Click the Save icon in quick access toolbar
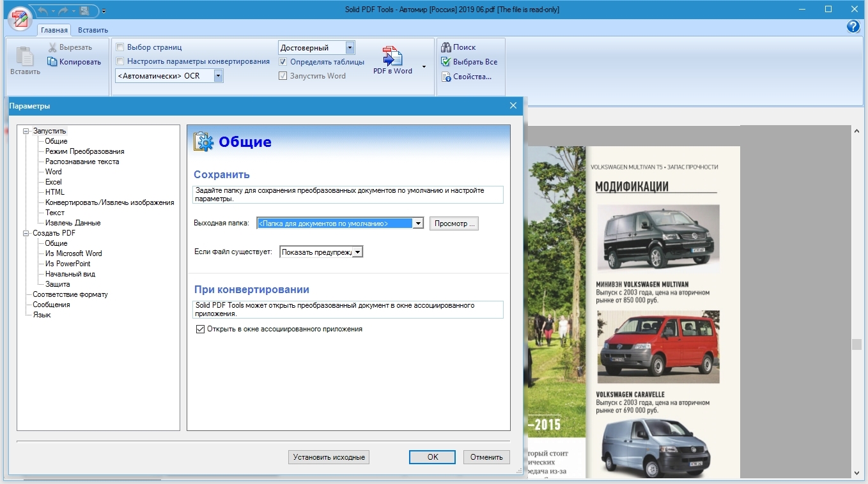 [84, 11]
